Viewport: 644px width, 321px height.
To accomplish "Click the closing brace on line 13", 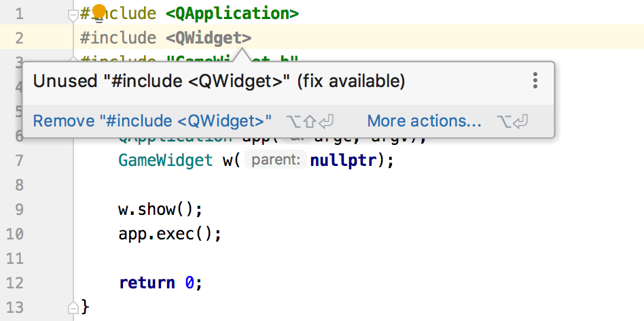I will pos(85,307).
